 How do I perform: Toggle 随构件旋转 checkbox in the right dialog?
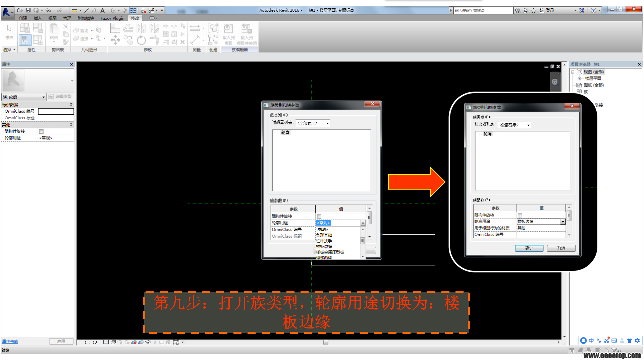pyautogui.click(x=520, y=215)
